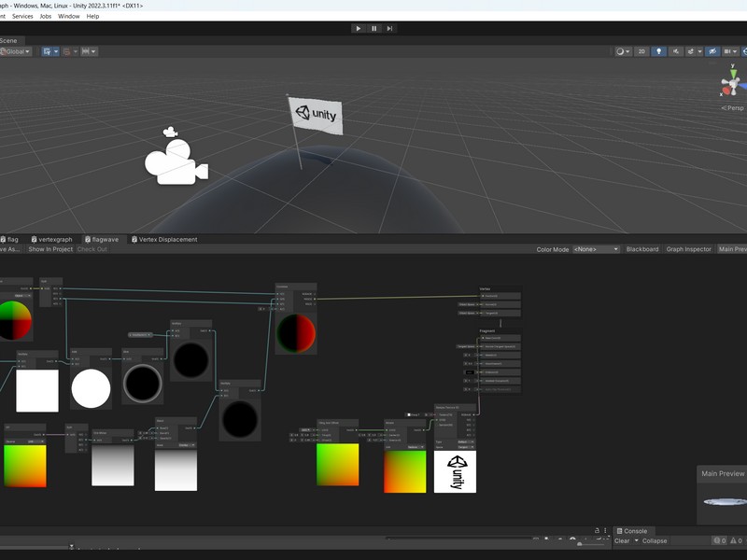Open the scene draw mode dropdown
Screen dimensions: 747x560
pos(623,51)
